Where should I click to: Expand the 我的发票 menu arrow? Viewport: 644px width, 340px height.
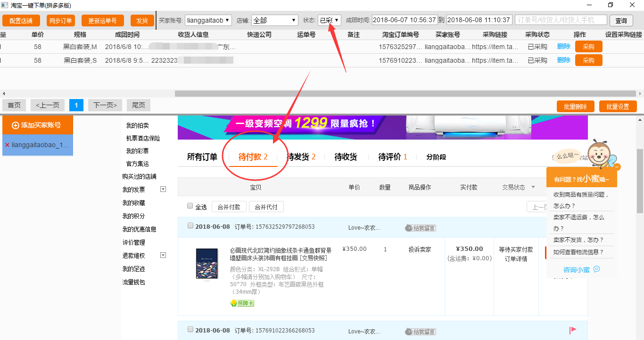(163, 189)
